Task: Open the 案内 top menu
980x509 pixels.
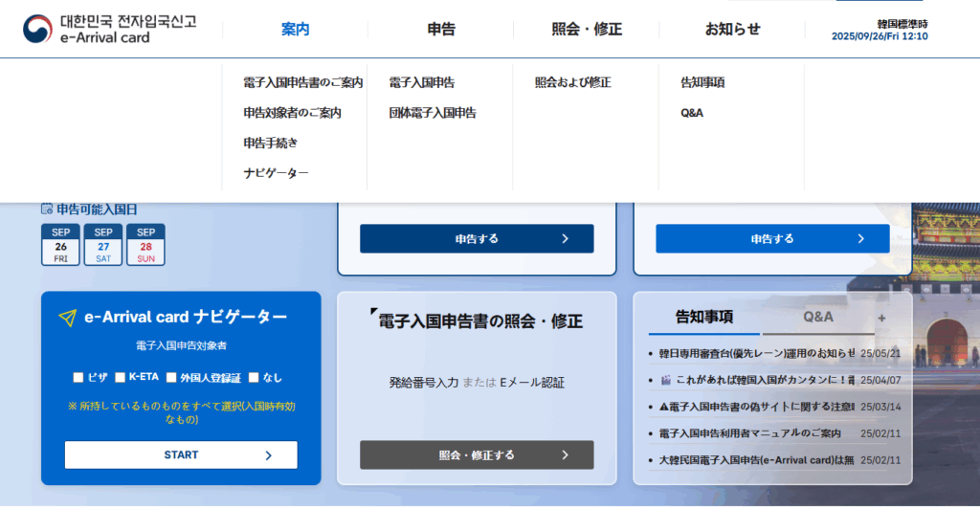Action: click(x=296, y=30)
